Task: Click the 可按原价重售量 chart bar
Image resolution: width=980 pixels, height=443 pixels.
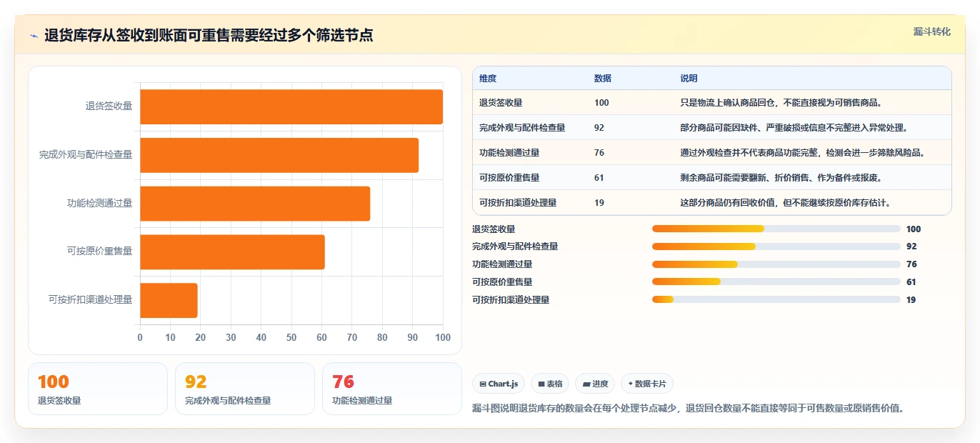Action: pyautogui.click(x=232, y=252)
